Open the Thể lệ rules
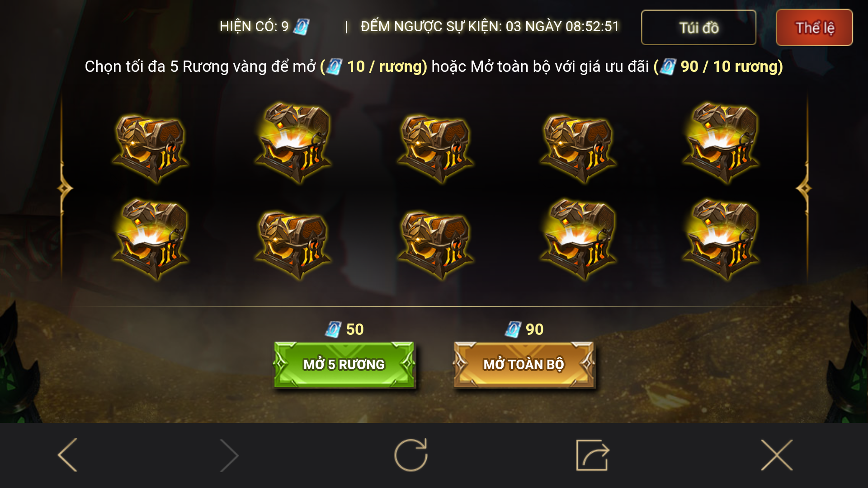Screen dimensions: 868x488 [x=814, y=28]
